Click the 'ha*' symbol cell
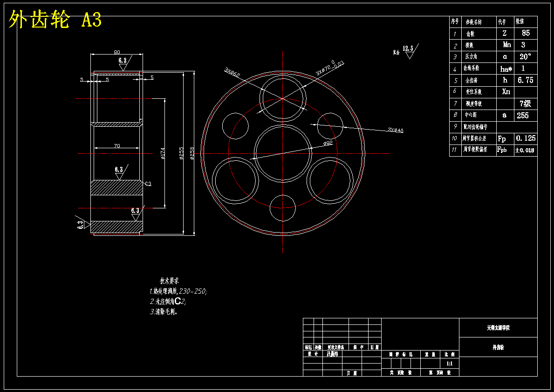 (x=506, y=69)
